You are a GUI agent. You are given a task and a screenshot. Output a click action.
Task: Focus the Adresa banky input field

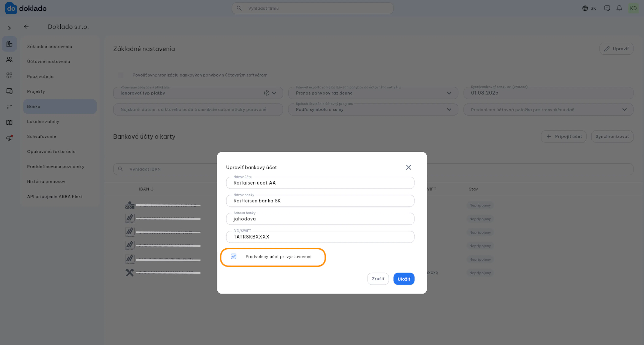[x=320, y=219]
